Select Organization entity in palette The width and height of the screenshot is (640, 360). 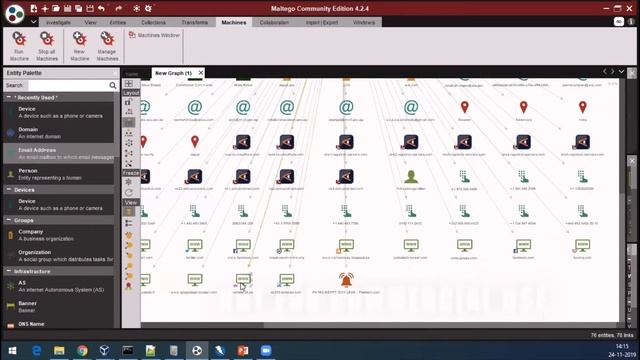(59, 256)
